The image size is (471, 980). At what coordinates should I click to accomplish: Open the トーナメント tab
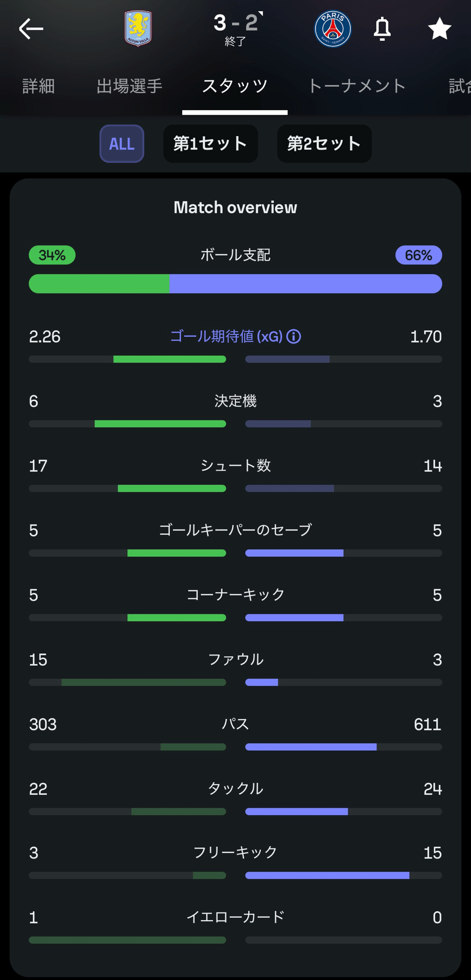click(x=357, y=86)
